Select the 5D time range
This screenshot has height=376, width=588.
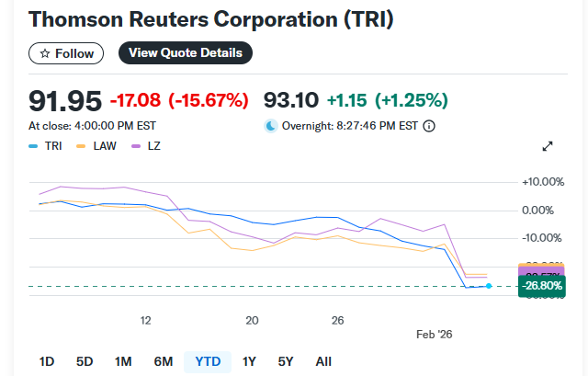pyautogui.click(x=85, y=361)
